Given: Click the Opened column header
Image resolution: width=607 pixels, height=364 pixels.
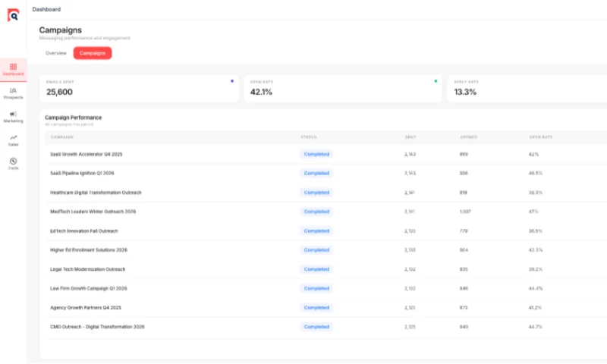Looking at the screenshot, I should [x=468, y=137].
